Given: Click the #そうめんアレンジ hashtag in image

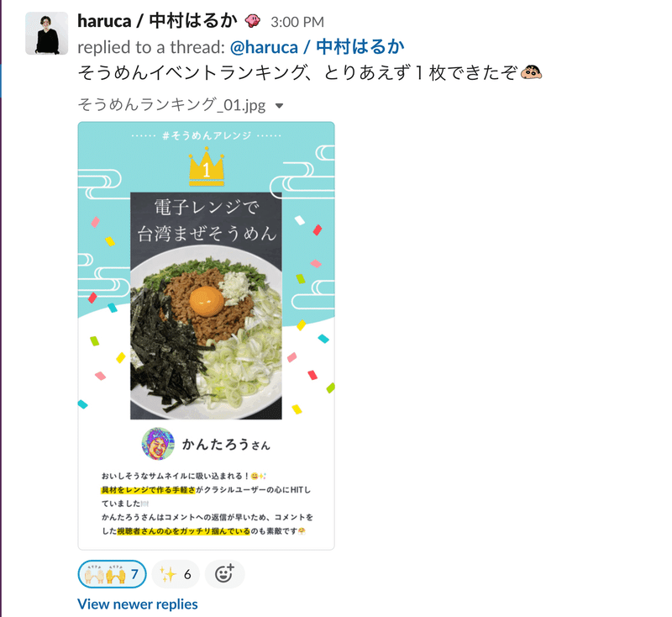Looking at the screenshot, I should coord(207,136).
